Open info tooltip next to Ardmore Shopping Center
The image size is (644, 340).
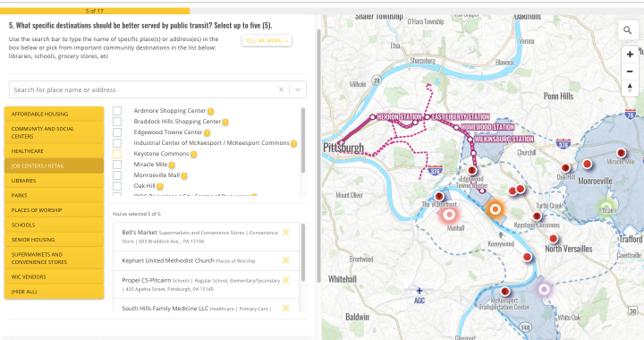210,111
